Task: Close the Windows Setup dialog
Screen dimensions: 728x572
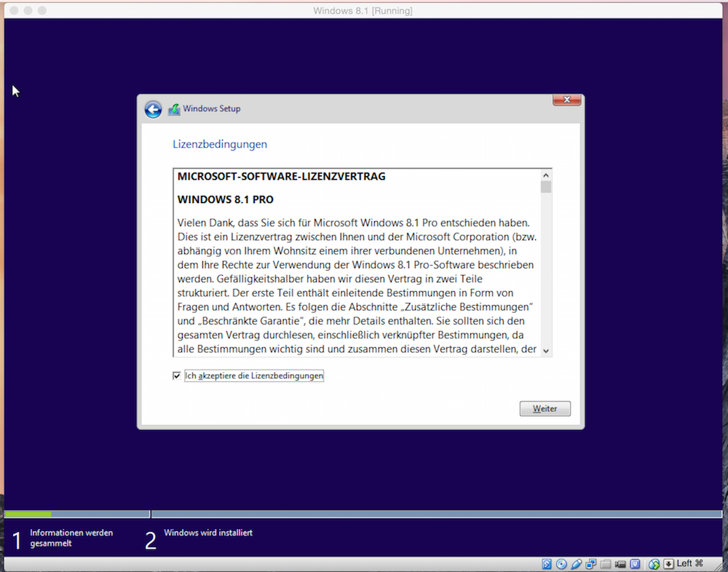Action: [566, 100]
